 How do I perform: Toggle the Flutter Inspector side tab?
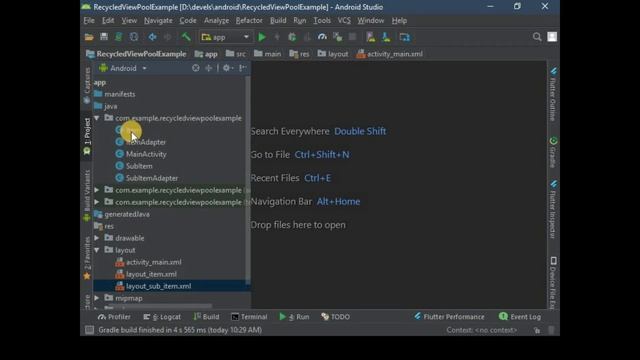pyautogui.click(x=553, y=209)
